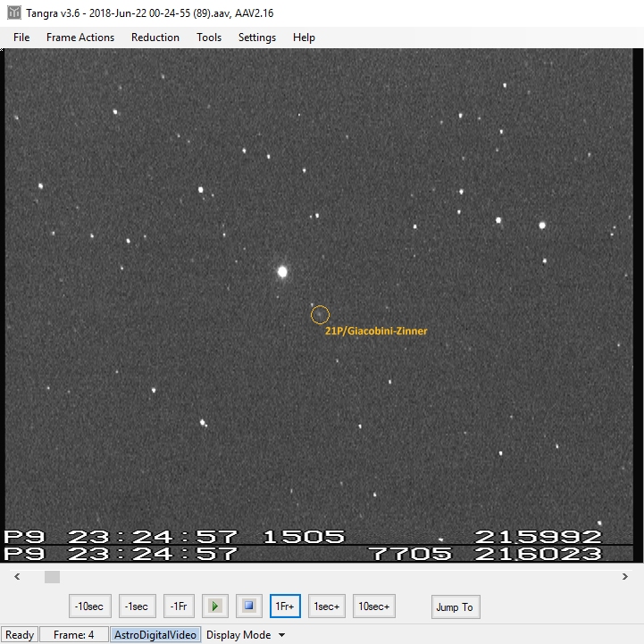Click the frame scrollbar thumb
The image size is (644, 644).
(x=52, y=577)
